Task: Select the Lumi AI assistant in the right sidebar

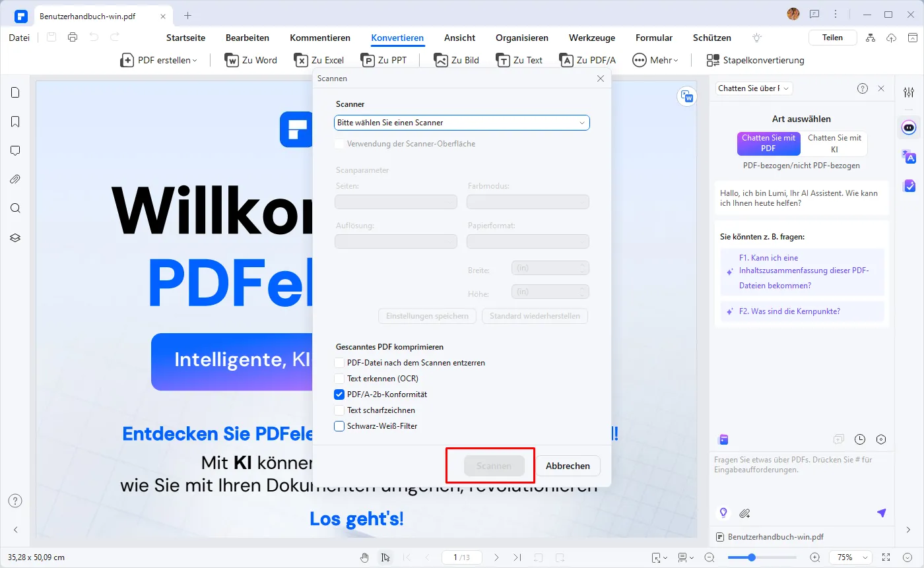Action: pyautogui.click(x=909, y=127)
